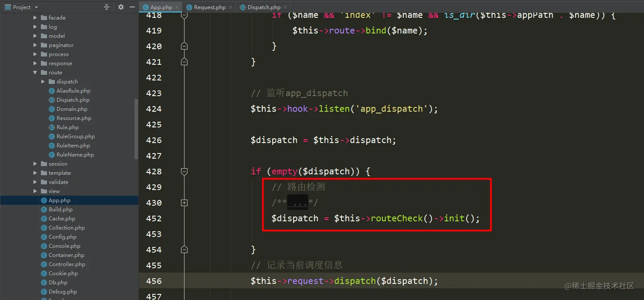Click line number 452 in the gutter
This screenshot has width=644, height=300.
click(154, 218)
